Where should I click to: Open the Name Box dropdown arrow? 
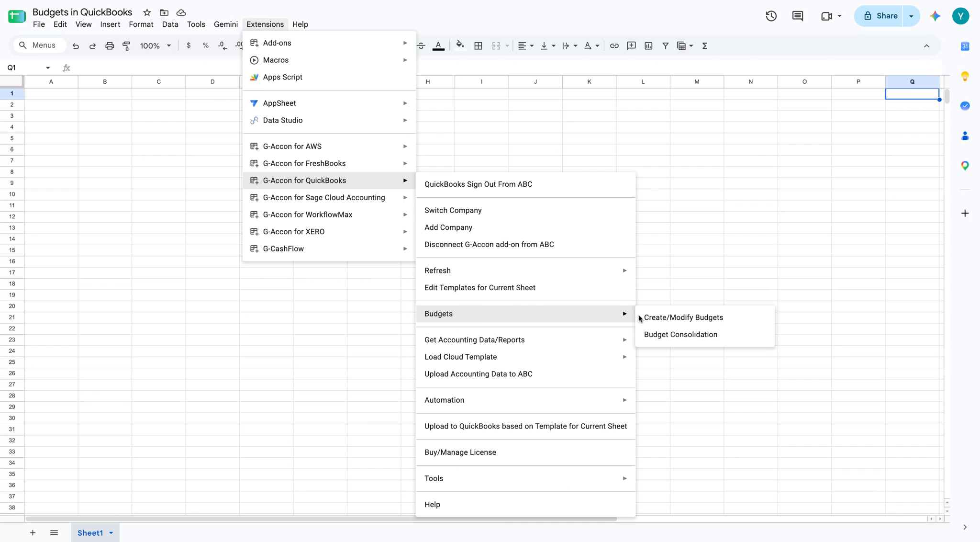pyautogui.click(x=48, y=68)
